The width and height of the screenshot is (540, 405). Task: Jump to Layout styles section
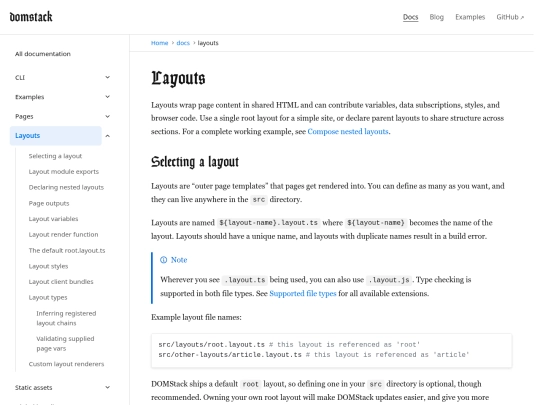pos(48,266)
